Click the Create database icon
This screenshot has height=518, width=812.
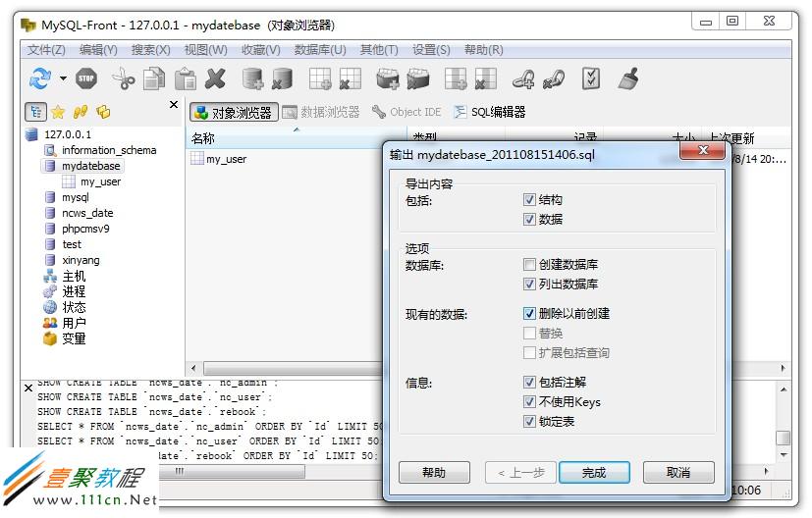tap(252, 78)
